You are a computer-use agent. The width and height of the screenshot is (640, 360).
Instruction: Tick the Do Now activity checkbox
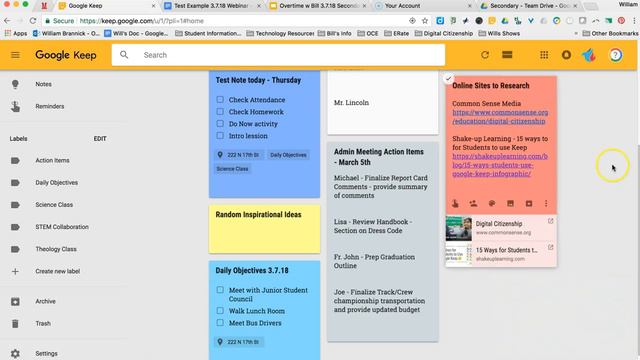[x=220, y=123]
